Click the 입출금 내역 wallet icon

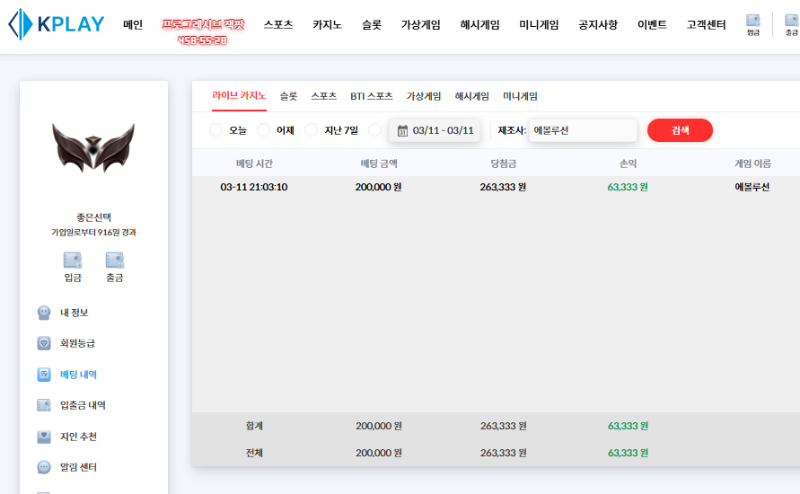coord(44,405)
